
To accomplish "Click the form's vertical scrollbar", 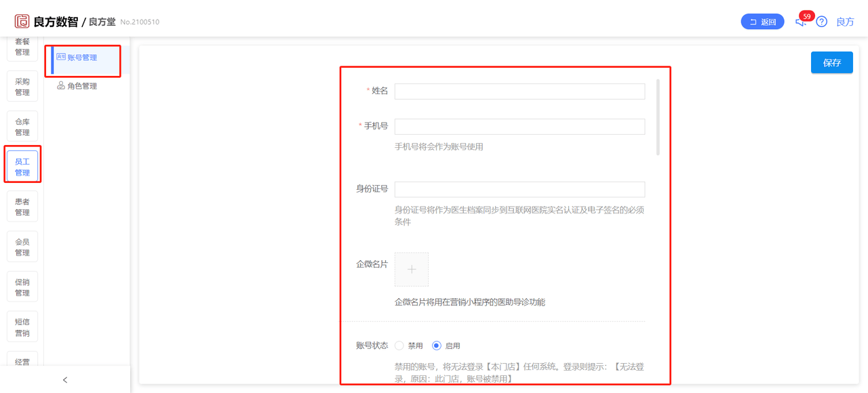I will [658, 118].
